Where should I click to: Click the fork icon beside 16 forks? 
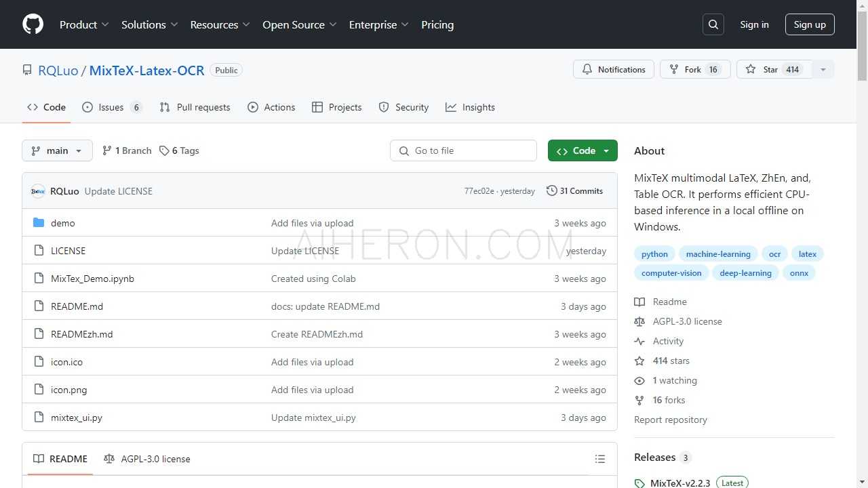click(639, 400)
